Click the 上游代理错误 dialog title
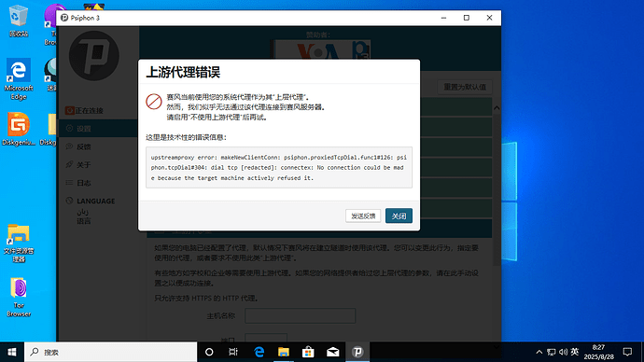This screenshot has width=644, height=362. [x=183, y=72]
